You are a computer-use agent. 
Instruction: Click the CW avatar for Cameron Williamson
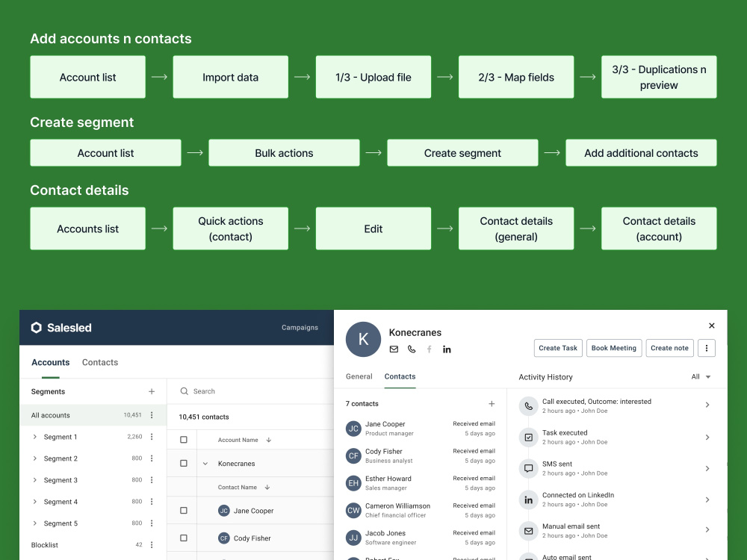coord(353,511)
